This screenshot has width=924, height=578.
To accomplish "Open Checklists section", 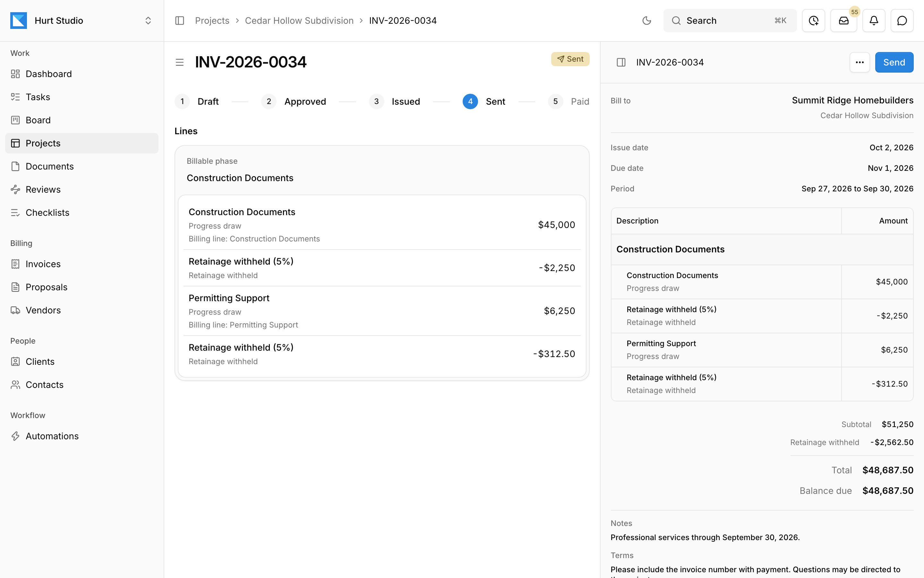I will (x=81, y=213).
